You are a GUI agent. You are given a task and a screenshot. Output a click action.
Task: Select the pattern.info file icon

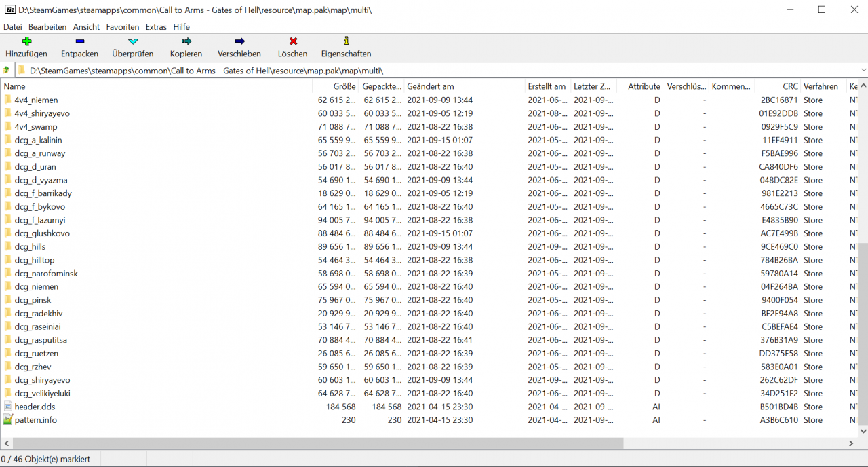[x=8, y=420]
